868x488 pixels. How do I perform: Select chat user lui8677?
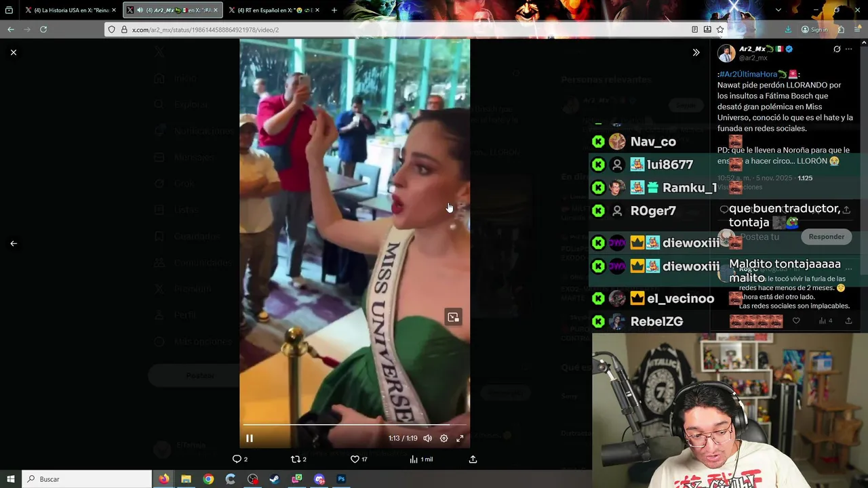coord(670,165)
